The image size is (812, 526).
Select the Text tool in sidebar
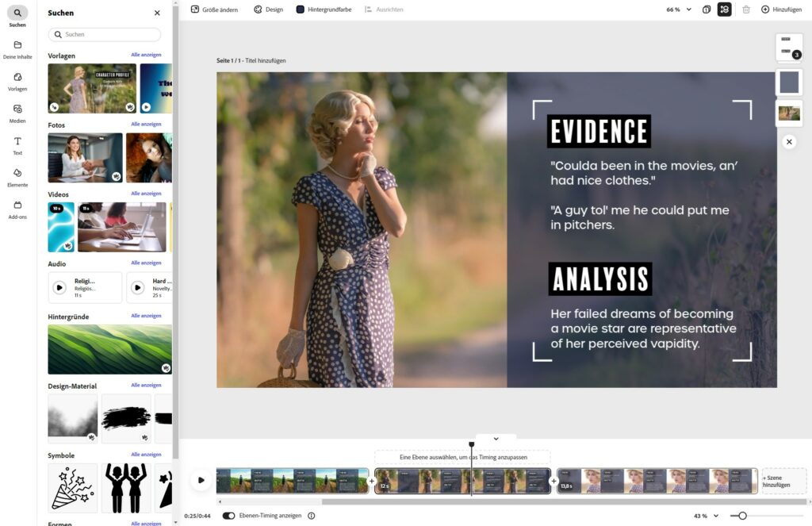[x=17, y=146]
